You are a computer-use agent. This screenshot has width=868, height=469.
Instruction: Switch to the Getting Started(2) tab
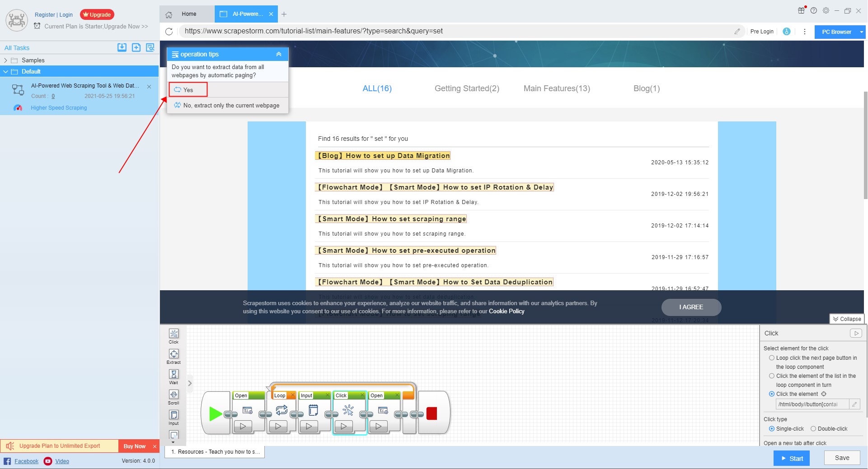click(x=467, y=88)
